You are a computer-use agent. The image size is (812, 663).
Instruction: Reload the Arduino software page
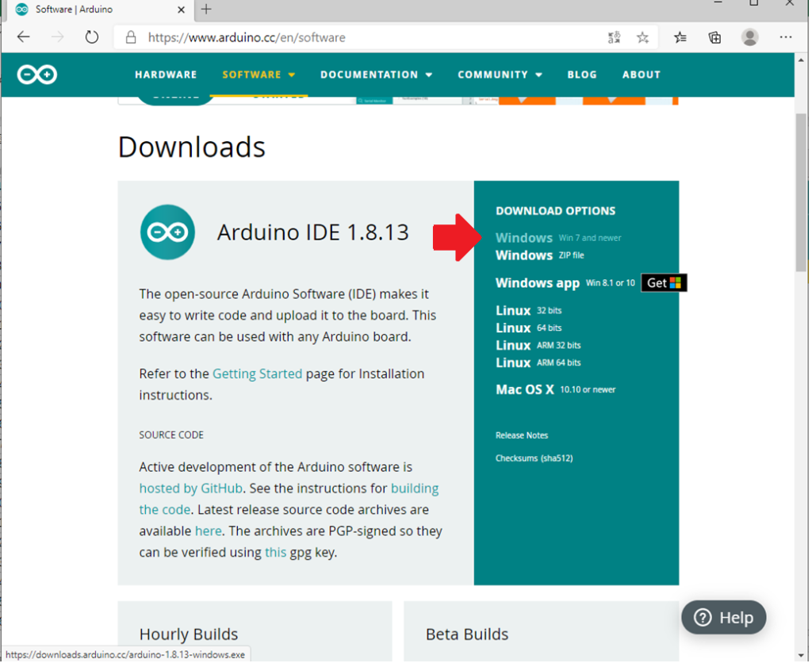[x=92, y=37]
